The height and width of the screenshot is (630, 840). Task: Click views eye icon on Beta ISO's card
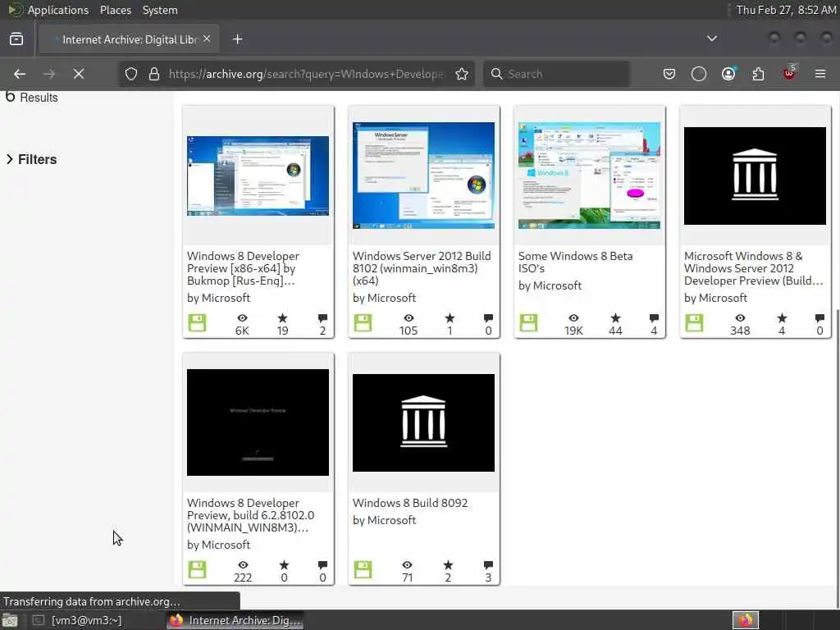pyautogui.click(x=573, y=318)
